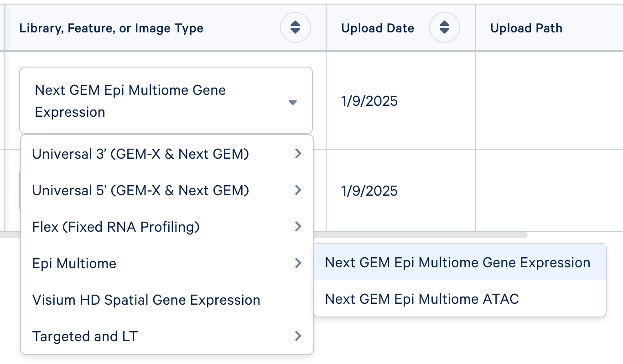Click the first 1/9/2025 date cell

(x=369, y=101)
